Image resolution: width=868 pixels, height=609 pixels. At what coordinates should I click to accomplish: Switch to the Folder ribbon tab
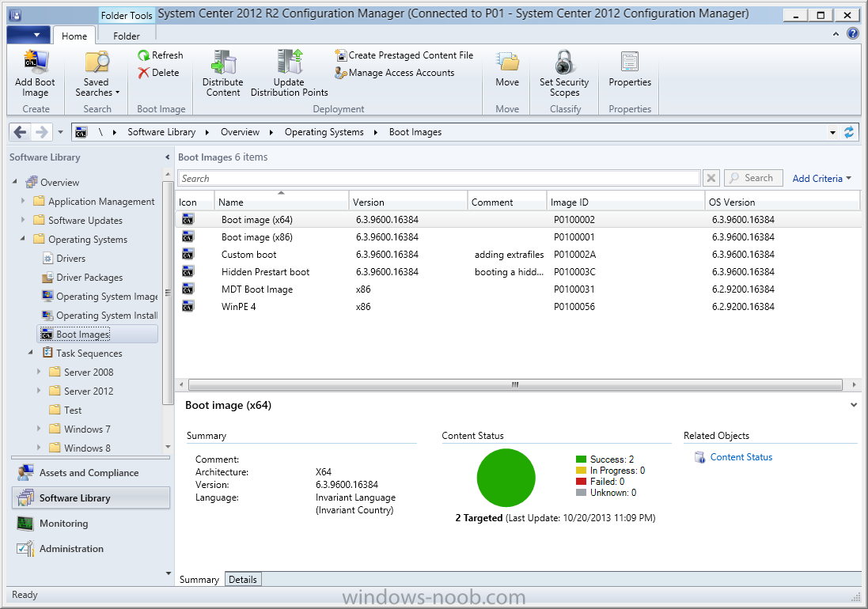pos(127,36)
